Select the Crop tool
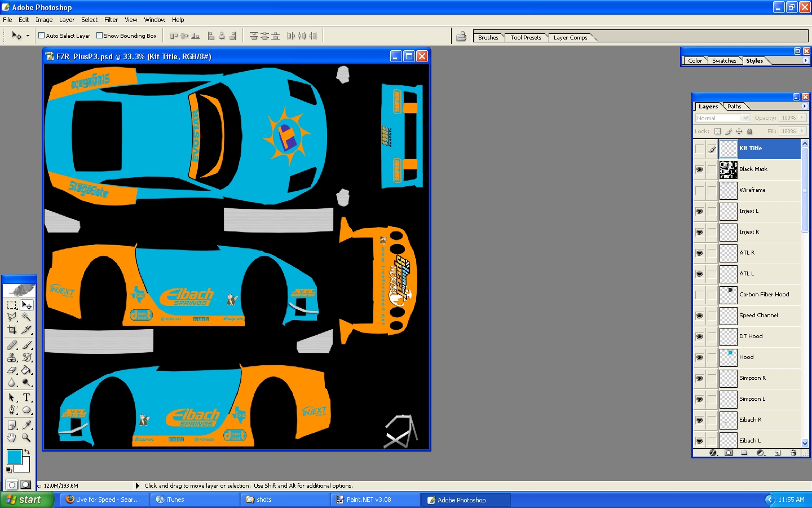Image resolution: width=812 pixels, height=508 pixels. point(12,330)
